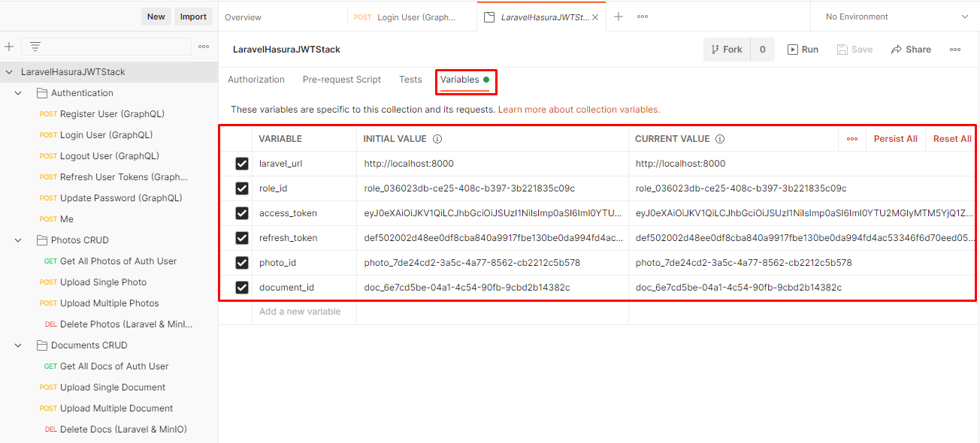This screenshot has width=980, height=443.
Task: Click the sidebar search input field
Action: [106, 47]
